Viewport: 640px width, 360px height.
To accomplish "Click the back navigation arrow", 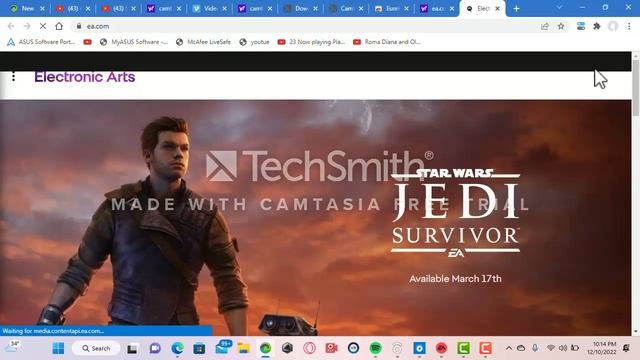I will pos(11,26).
